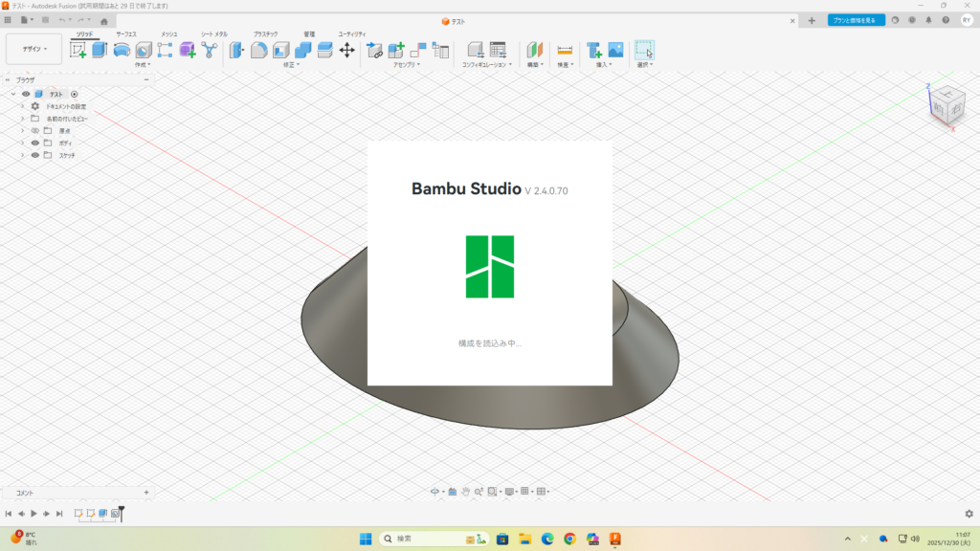The height and width of the screenshot is (551, 980).
Task: Open the notifications bell
Action: pyautogui.click(x=928, y=20)
